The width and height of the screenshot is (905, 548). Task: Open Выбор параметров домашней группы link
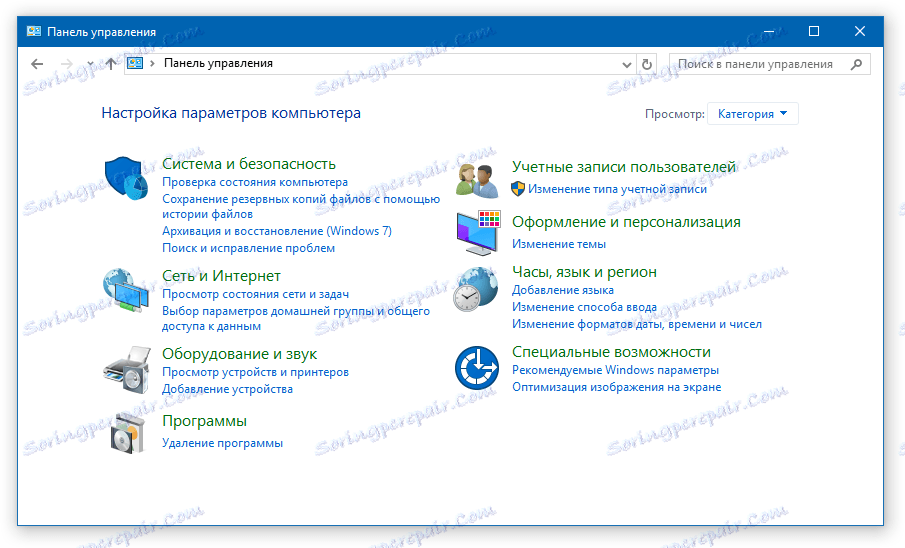(296, 318)
